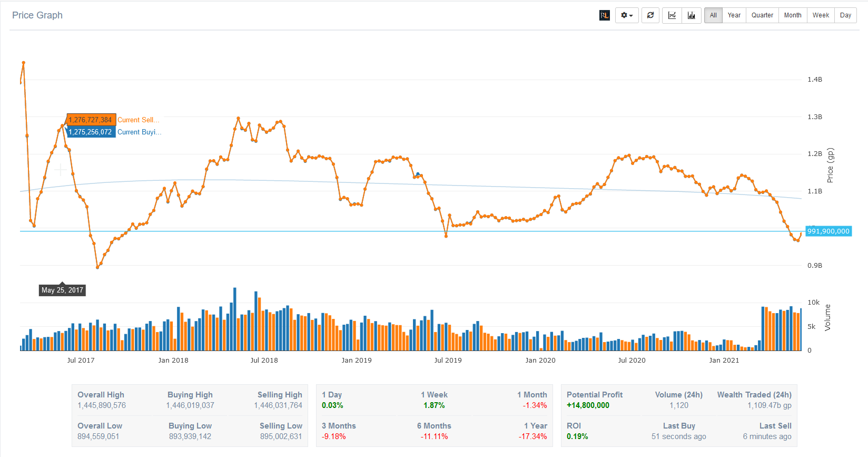Click the Overall High value
This screenshot has width=868, height=457.
102,405
